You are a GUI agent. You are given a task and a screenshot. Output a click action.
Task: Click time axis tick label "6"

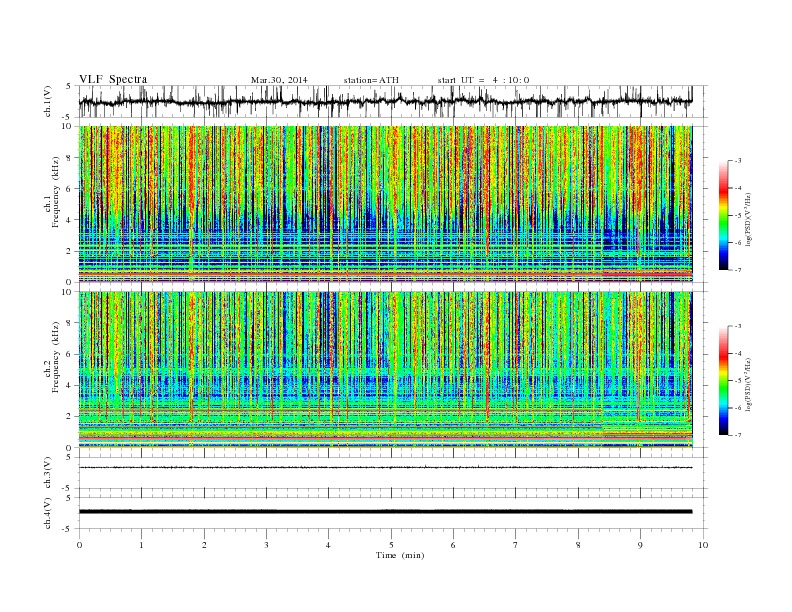tap(453, 545)
